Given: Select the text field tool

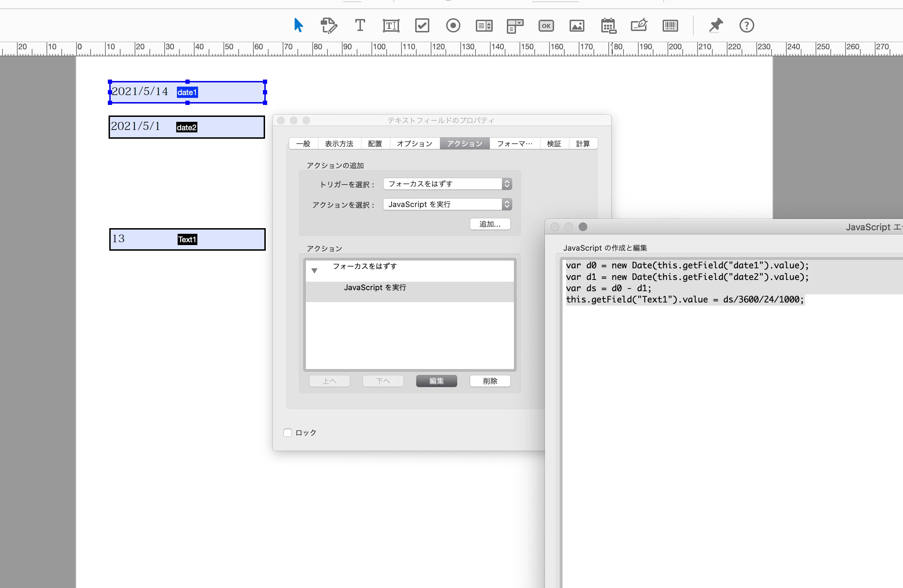Looking at the screenshot, I should [x=391, y=25].
